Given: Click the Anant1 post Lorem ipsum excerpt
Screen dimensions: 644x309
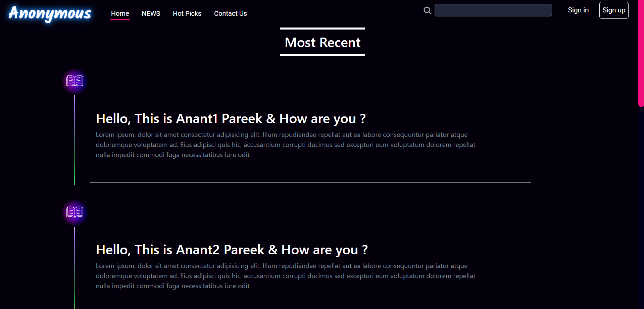Looking at the screenshot, I should 285,145.
